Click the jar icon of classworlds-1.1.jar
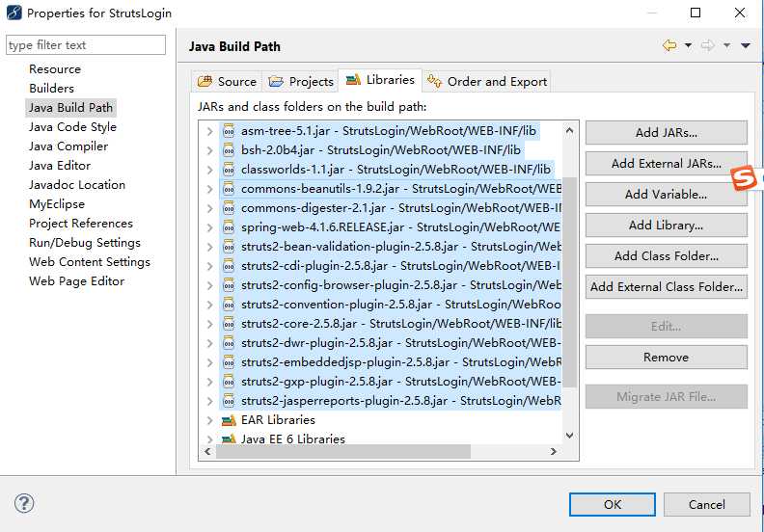 click(x=229, y=170)
